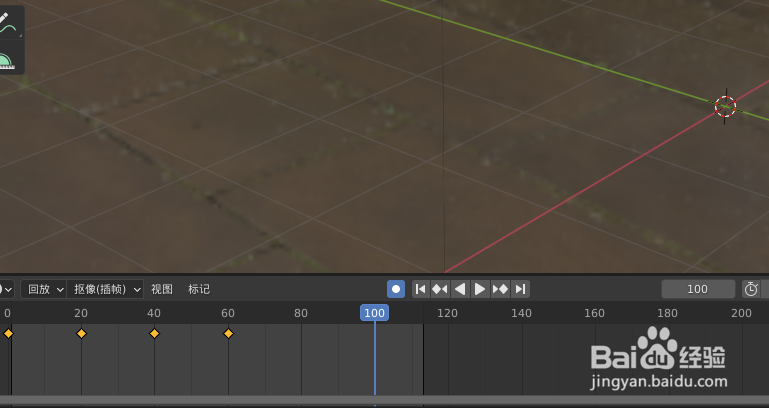Image resolution: width=769 pixels, height=408 pixels.
Task: Click frame number 160 on the ruler
Action: 594,313
